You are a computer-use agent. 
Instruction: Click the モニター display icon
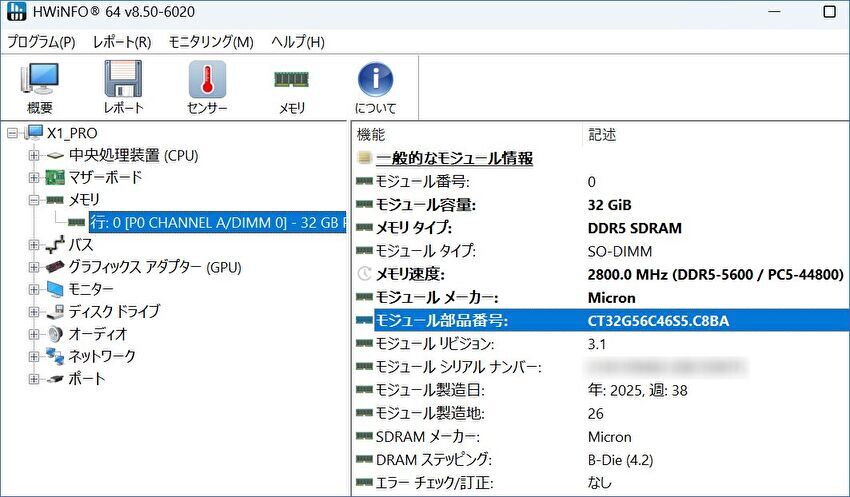click(x=55, y=289)
